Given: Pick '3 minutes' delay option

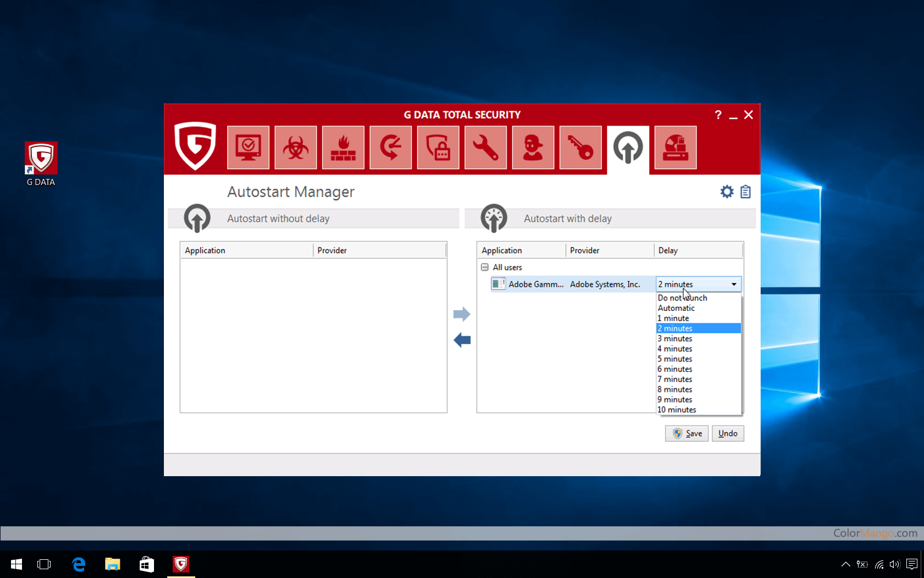Looking at the screenshot, I should coord(699,339).
